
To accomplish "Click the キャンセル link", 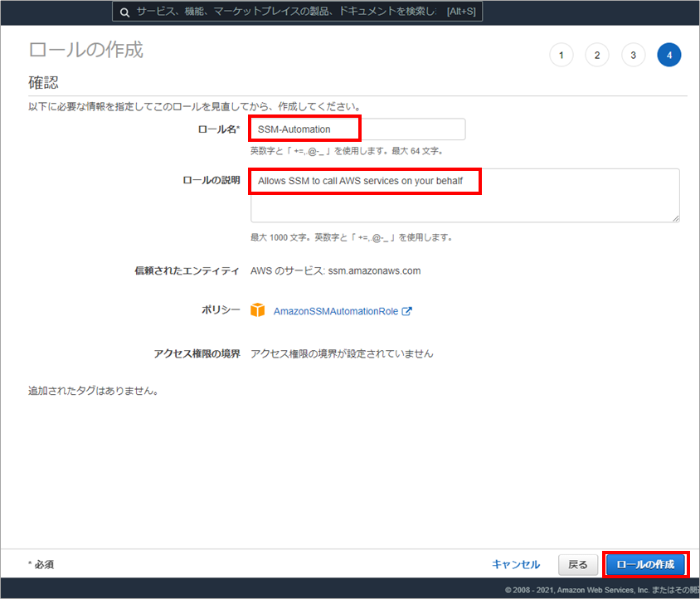I will click(x=516, y=565).
